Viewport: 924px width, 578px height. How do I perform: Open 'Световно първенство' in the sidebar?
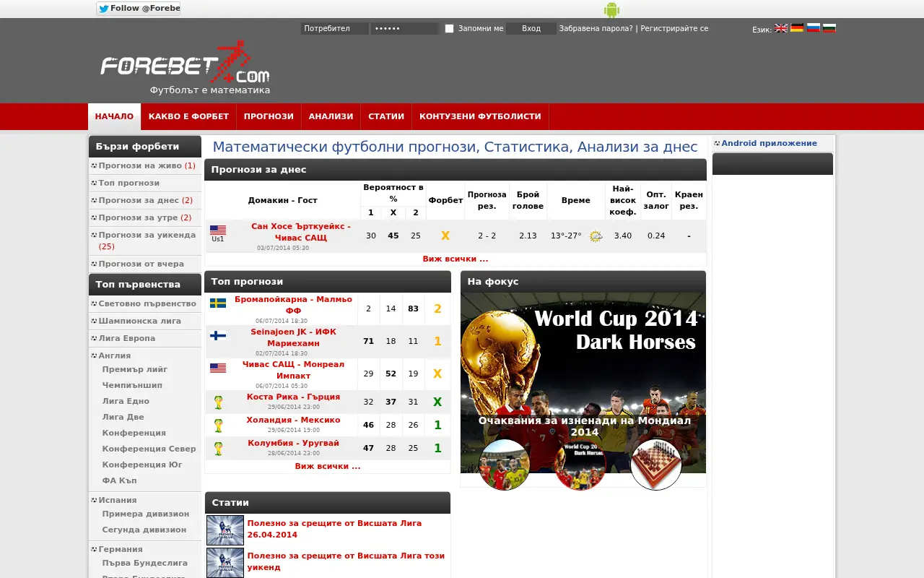(x=147, y=303)
